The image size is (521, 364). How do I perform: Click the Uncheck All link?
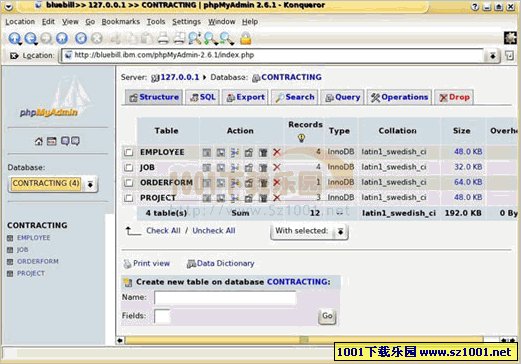click(214, 231)
